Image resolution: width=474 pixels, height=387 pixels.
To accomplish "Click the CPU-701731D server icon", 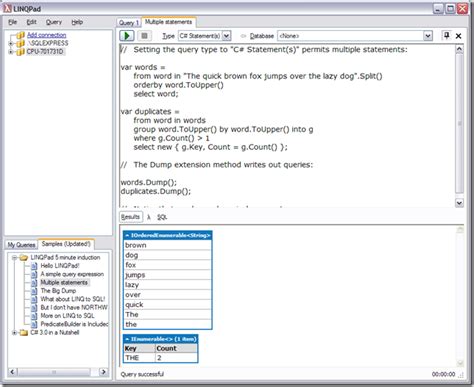I will [21, 52].
